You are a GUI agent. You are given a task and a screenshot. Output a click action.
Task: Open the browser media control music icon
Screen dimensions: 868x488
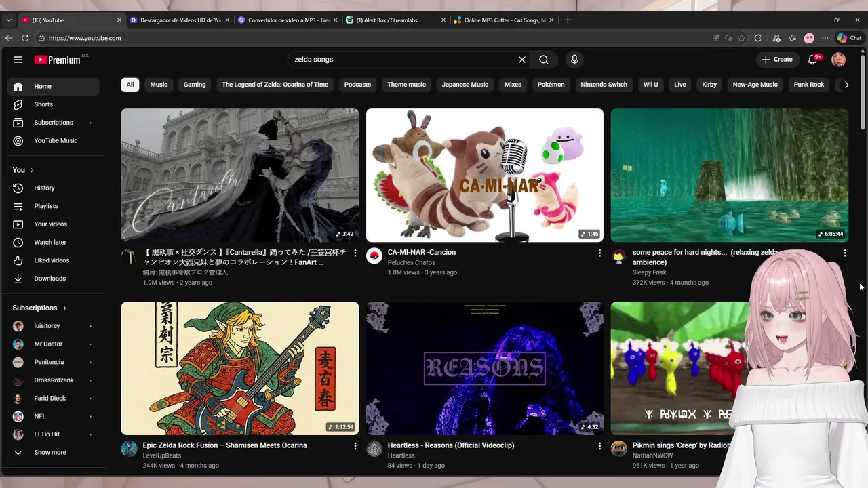click(776, 38)
